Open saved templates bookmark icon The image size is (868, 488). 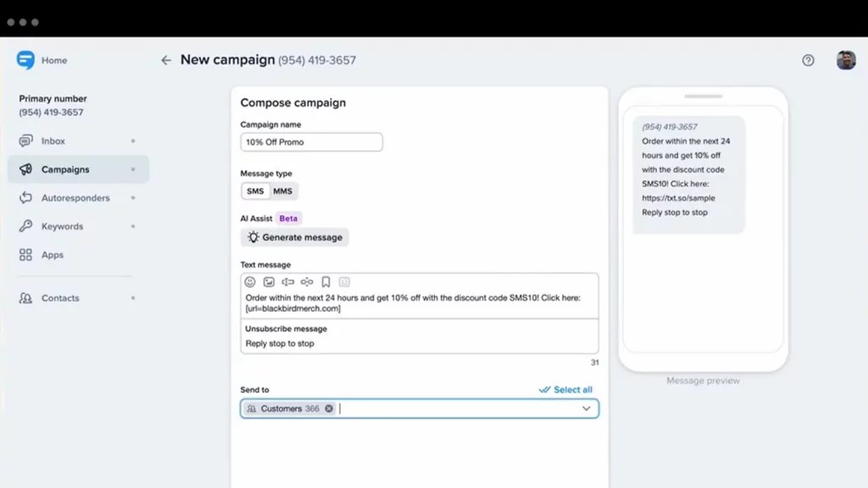[326, 282]
